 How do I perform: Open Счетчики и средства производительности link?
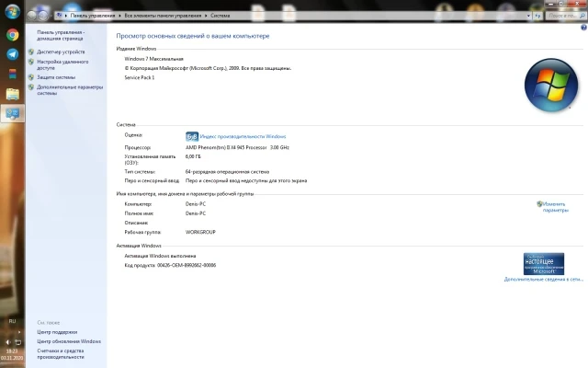coord(61,353)
